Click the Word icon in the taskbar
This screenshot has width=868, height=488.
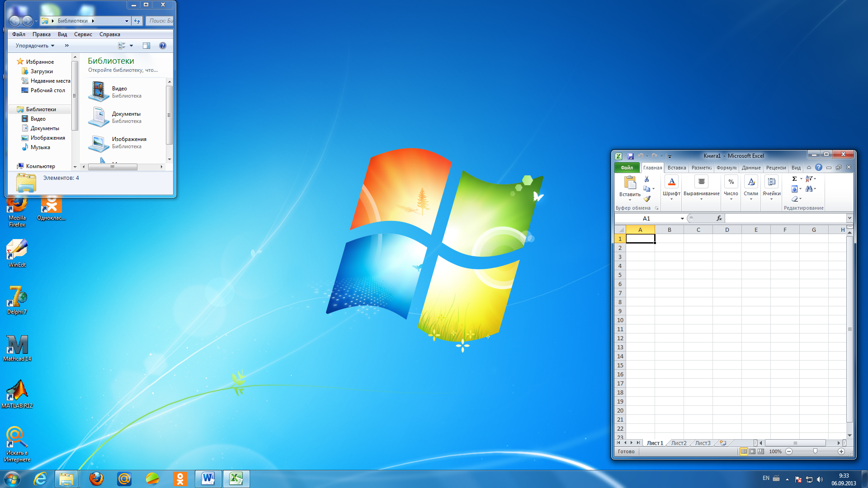[208, 479]
